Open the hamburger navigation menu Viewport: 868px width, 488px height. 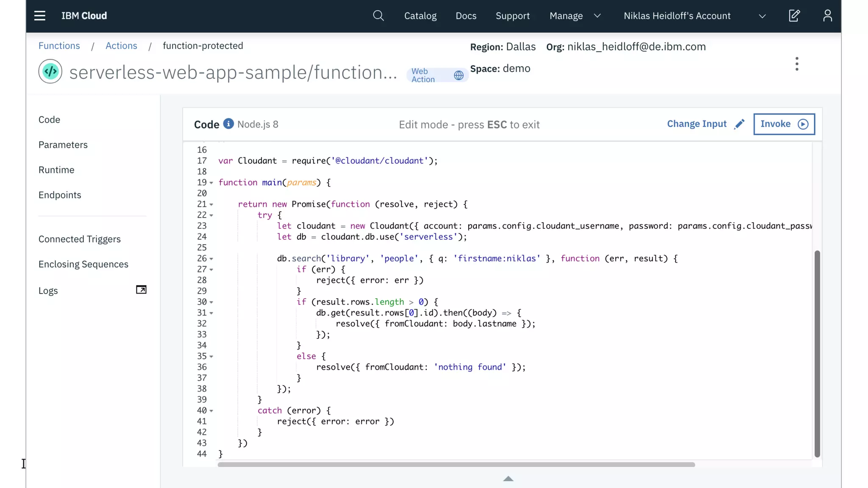40,16
